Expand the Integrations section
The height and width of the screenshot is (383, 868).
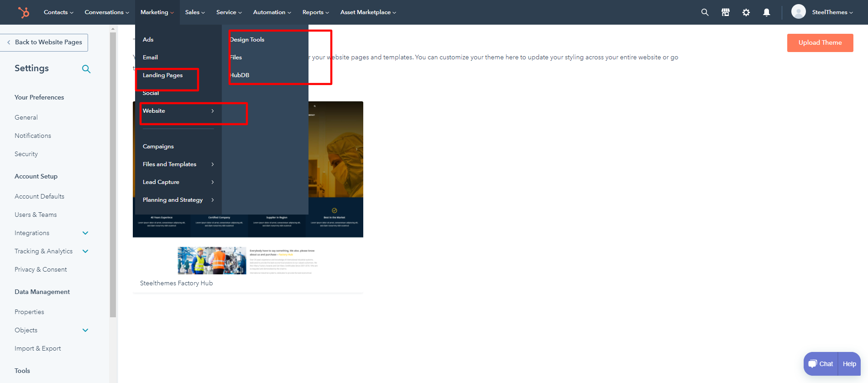coord(85,233)
